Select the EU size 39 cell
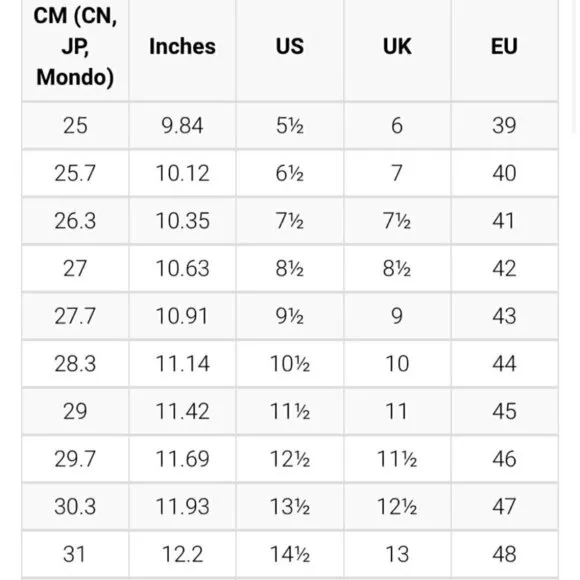Screen dimensions: 580x580 505,125
